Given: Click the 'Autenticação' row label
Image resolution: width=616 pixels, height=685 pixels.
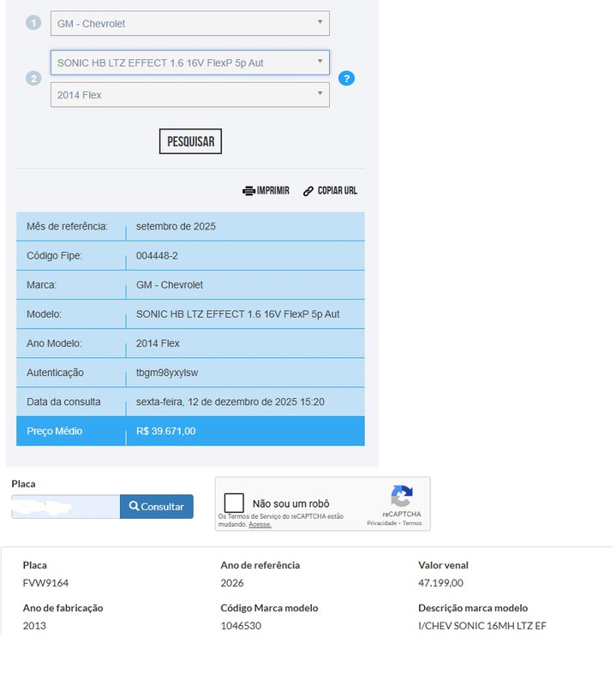Looking at the screenshot, I should pos(55,373).
